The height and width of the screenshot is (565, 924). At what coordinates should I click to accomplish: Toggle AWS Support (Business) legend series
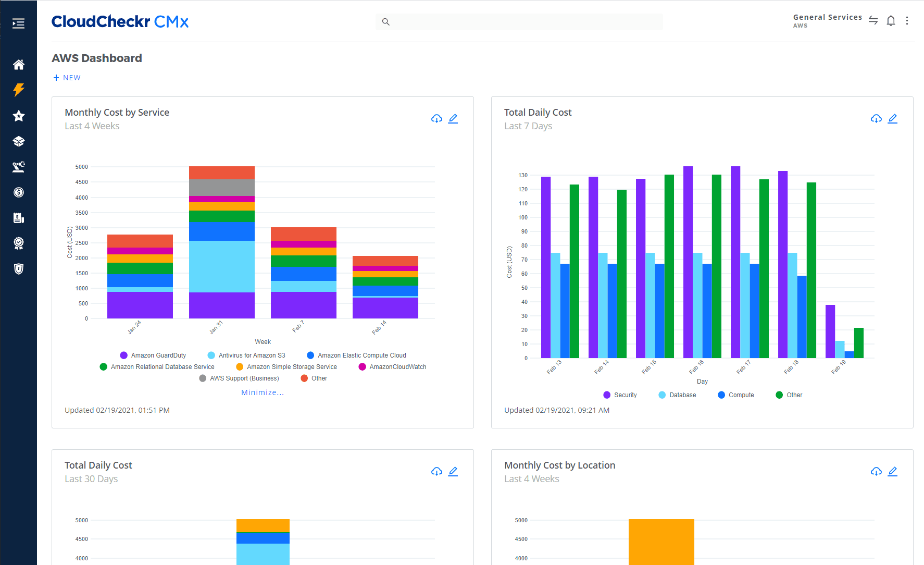tap(239, 378)
